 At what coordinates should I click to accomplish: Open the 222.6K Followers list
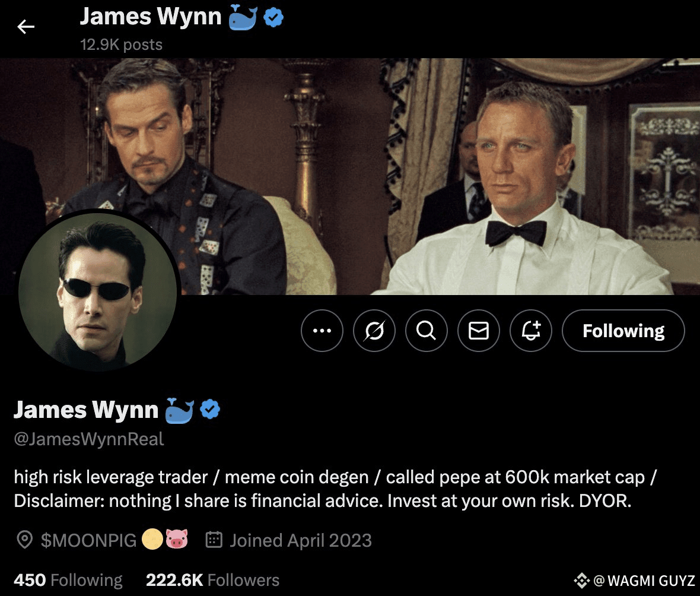pos(212,580)
